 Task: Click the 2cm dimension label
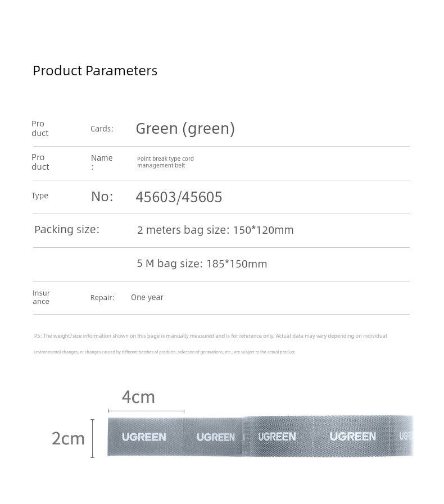click(x=68, y=438)
